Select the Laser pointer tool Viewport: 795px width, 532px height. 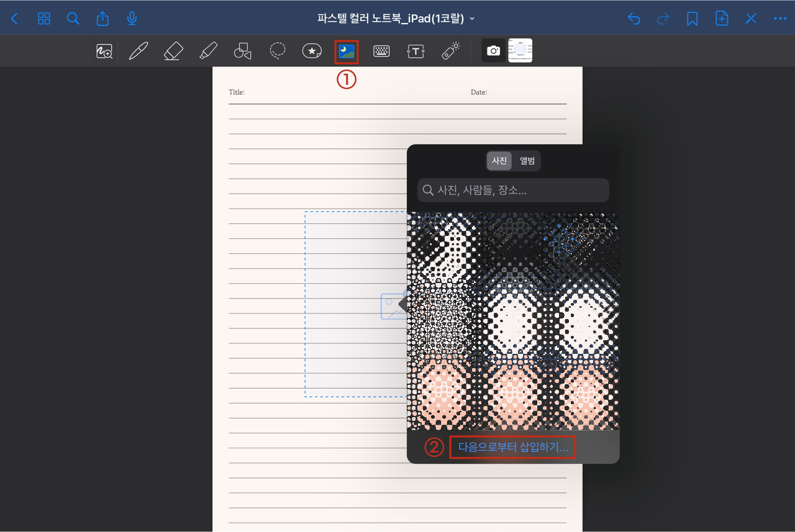pyautogui.click(x=450, y=51)
